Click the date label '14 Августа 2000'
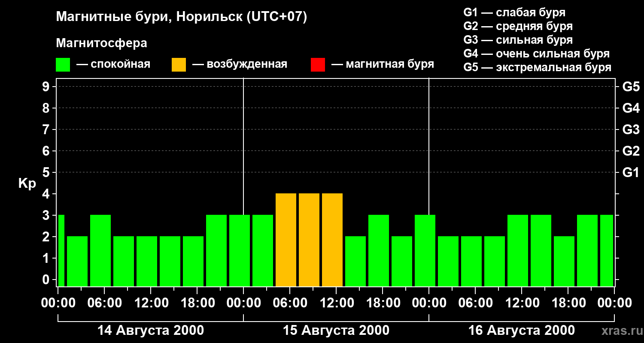Image resolution: width=644 pixels, height=343 pixels. click(x=151, y=331)
